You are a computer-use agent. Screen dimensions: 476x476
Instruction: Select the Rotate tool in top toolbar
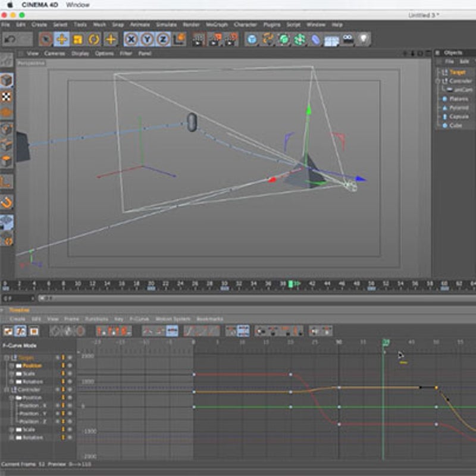[x=94, y=39]
